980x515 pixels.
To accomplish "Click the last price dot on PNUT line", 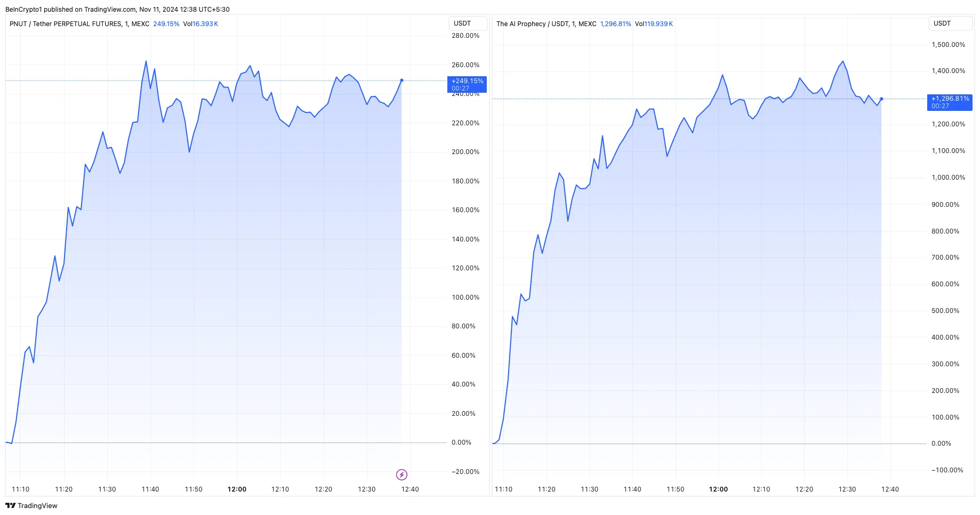I will tap(401, 81).
